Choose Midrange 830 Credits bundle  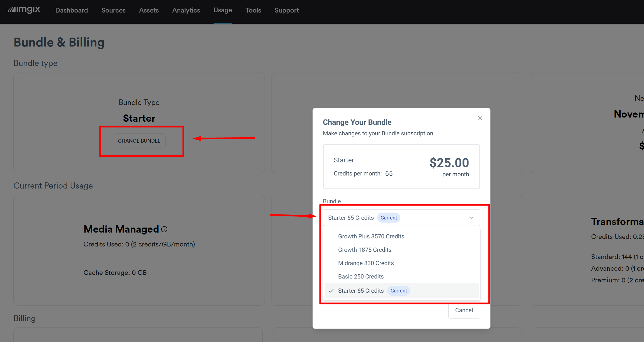click(366, 263)
